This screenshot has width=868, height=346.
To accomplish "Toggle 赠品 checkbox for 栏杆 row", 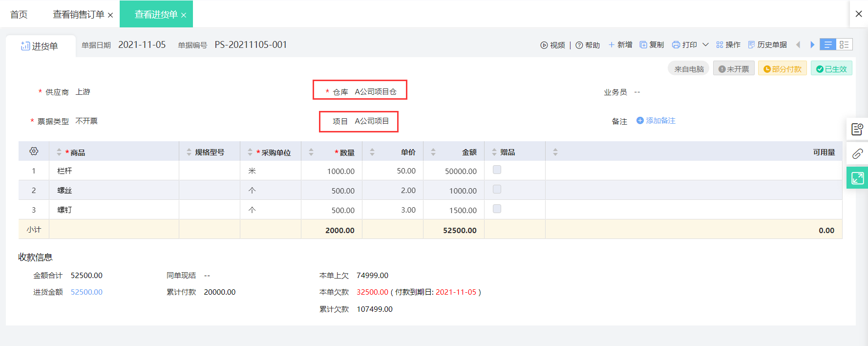I will [x=497, y=170].
